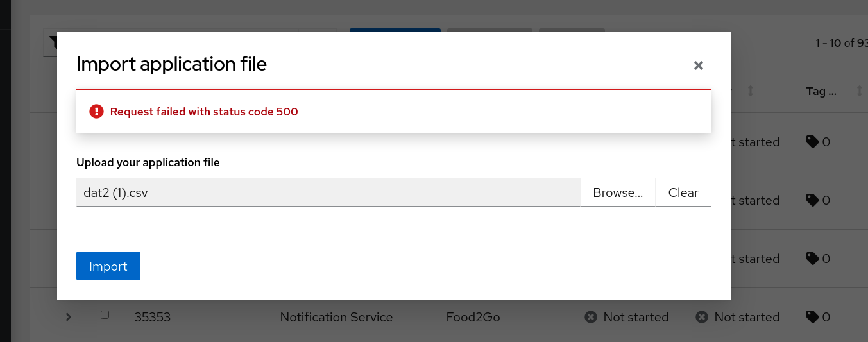The image size is (868, 342).
Task: Click the tag icon in Notification Service row
Action: click(x=812, y=317)
